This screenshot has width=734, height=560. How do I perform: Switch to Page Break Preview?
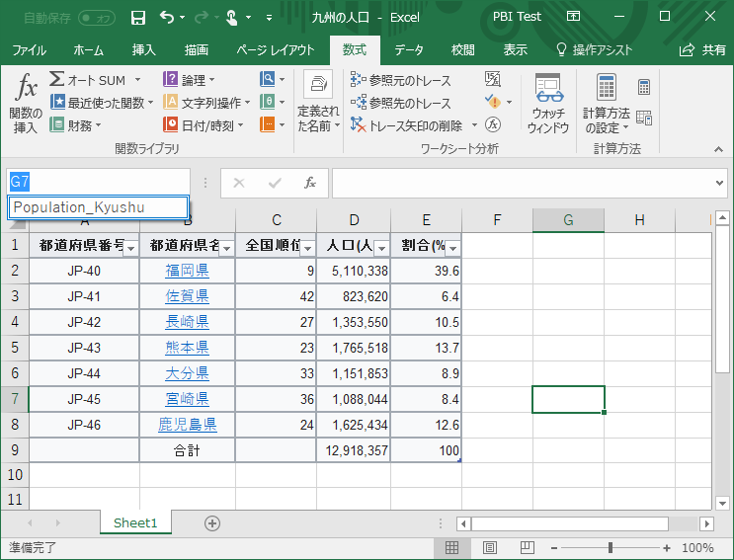[528, 547]
